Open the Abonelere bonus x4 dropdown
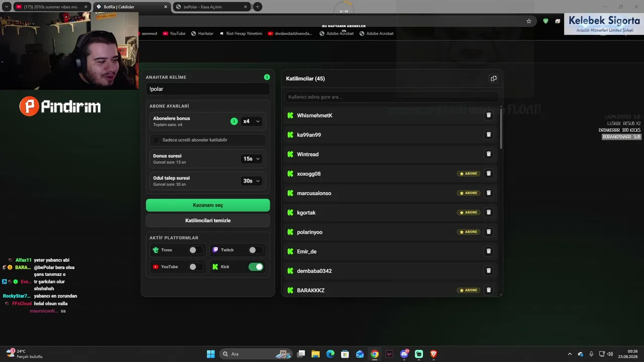644x362 pixels. click(252, 121)
